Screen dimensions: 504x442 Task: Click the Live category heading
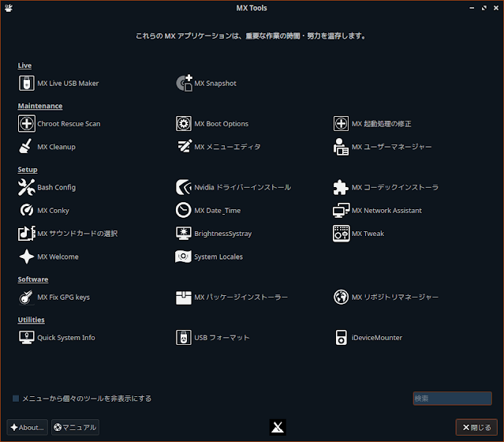click(x=24, y=66)
